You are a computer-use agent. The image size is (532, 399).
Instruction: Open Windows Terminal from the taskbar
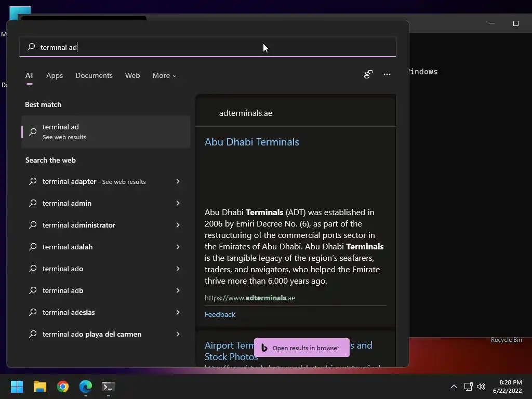[x=109, y=387]
